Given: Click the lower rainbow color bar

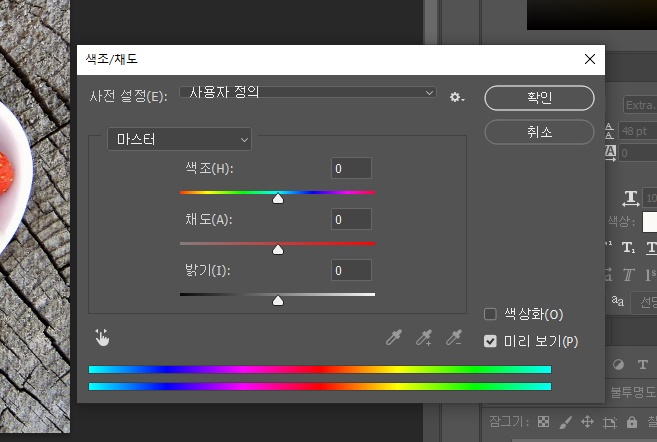Looking at the screenshot, I should click(x=320, y=386).
